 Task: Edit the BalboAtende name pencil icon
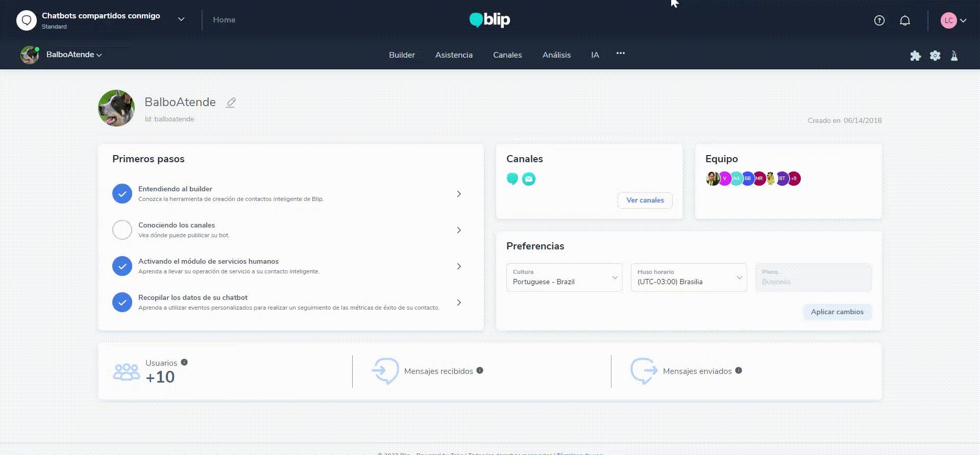[x=231, y=103]
